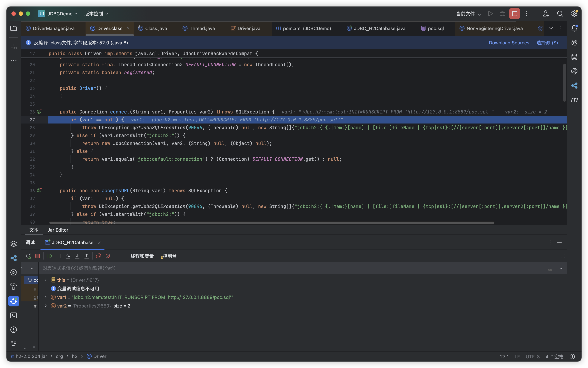Change debugger layout settings icon
The height and width of the screenshot is (368, 588).
coord(563,256)
